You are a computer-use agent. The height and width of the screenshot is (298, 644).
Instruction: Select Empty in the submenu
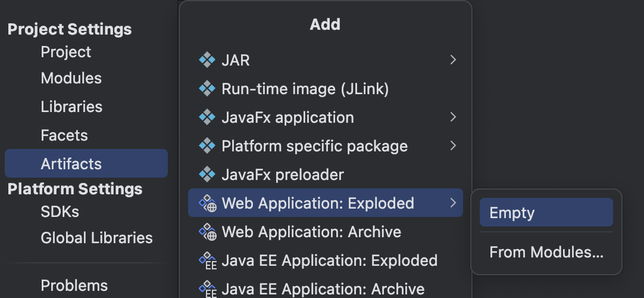[x=546, y=212]
